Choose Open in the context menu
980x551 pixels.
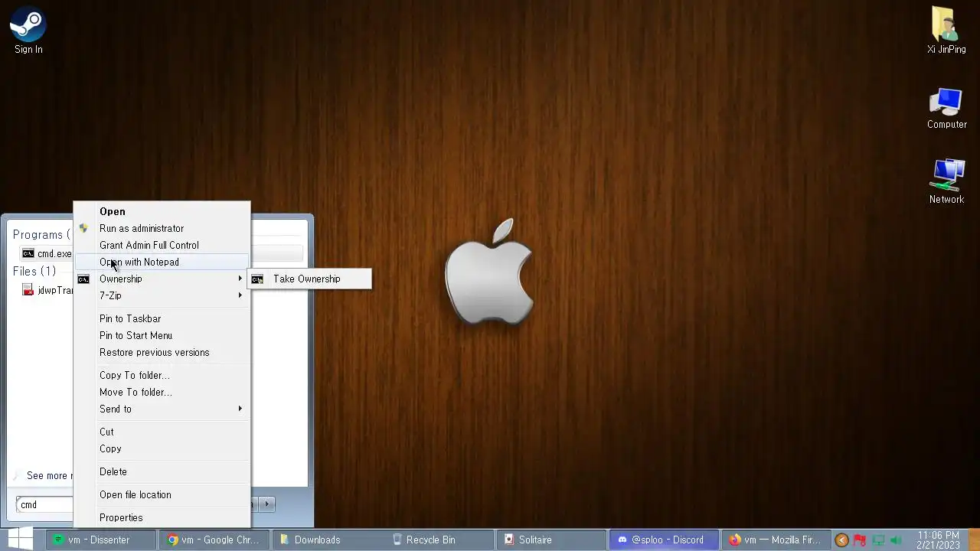[x=162, y=211]
